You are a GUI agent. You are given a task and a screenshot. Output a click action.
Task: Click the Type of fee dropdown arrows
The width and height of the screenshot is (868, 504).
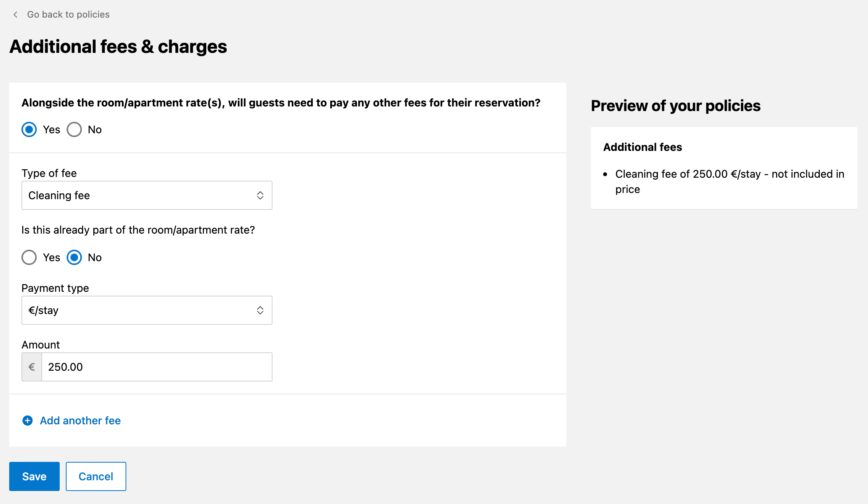point(260,195)
